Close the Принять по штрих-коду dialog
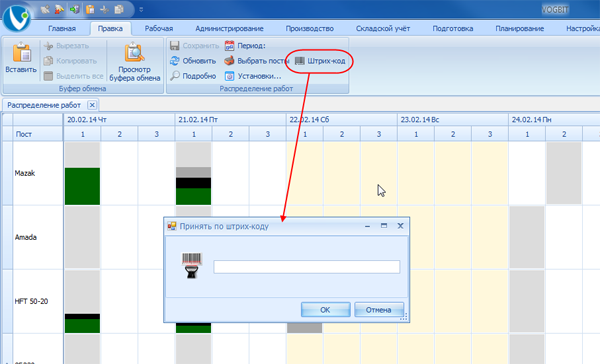 400,226
